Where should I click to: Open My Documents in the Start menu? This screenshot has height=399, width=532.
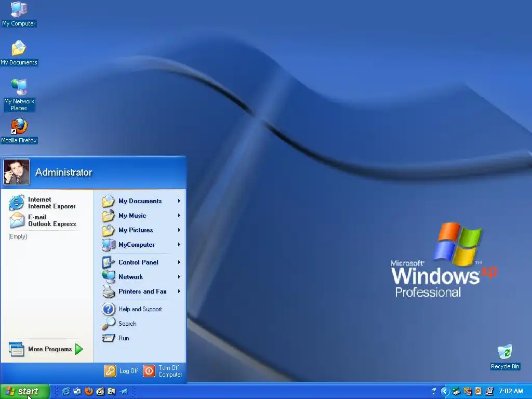tap(141, 201)
